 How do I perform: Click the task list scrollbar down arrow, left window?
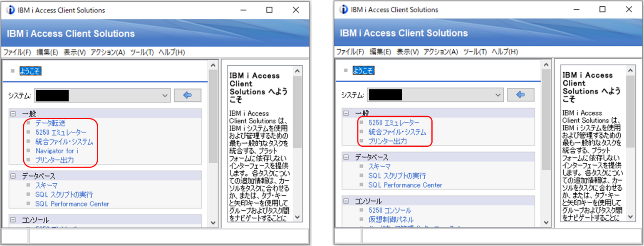(213, 223)
